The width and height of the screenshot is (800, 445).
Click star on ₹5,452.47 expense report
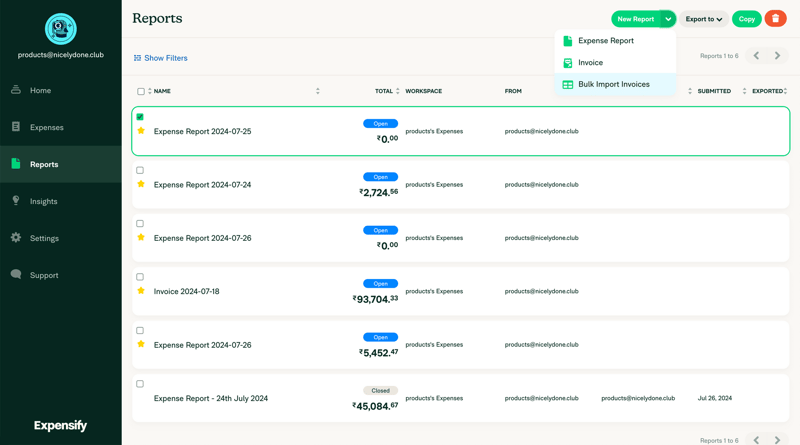point(141,344)
